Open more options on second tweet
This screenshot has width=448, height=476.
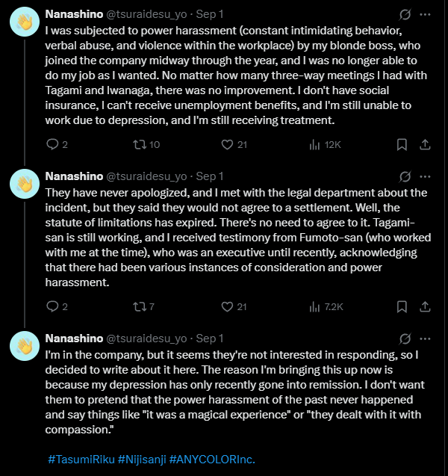(x=425, y=176)
